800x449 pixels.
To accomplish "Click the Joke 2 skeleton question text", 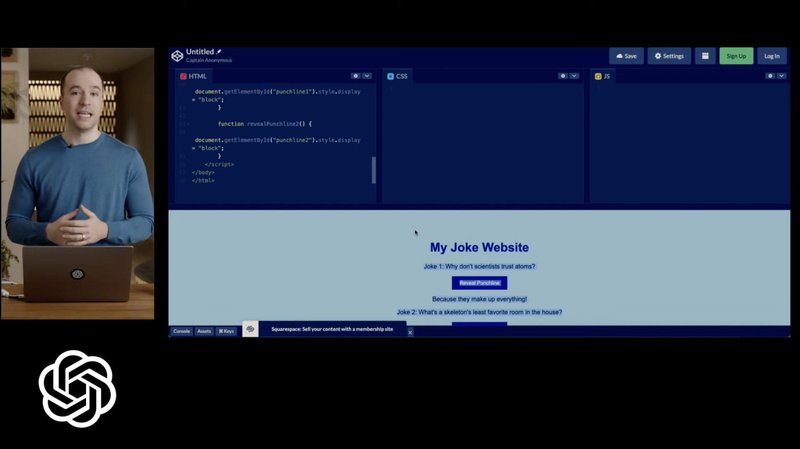I will (x=480, y=312).
